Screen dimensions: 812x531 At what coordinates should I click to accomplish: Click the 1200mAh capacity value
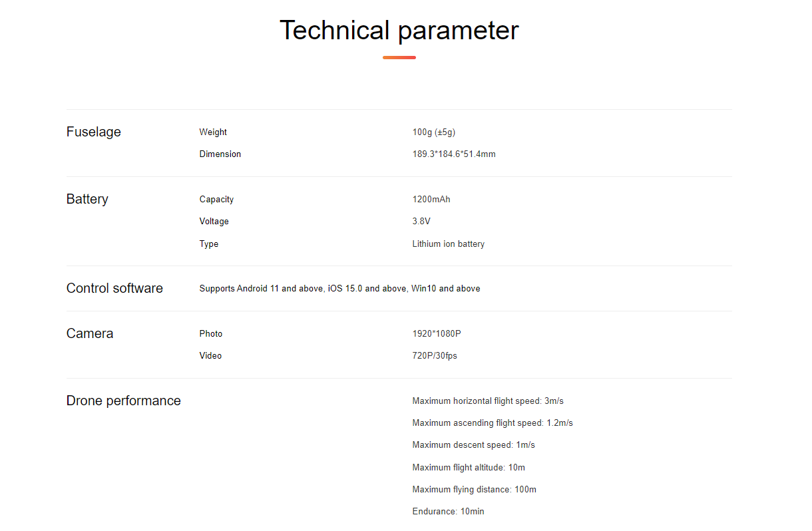pos(431,200)
